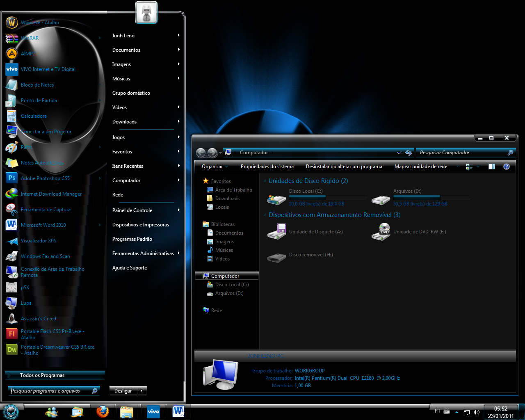This screenshot has height=420, width=525.
Task: Open Jogos in the Start menu
Action: [x=119, y=137]
